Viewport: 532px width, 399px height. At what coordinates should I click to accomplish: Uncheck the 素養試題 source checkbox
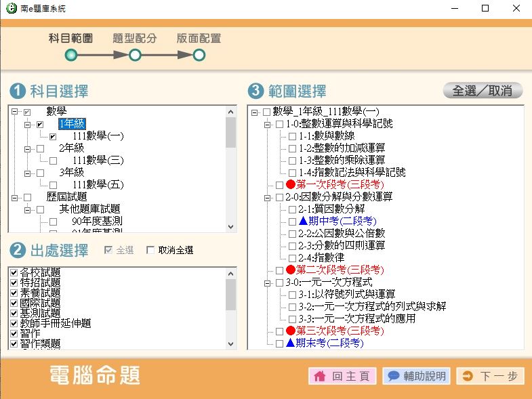14,293
